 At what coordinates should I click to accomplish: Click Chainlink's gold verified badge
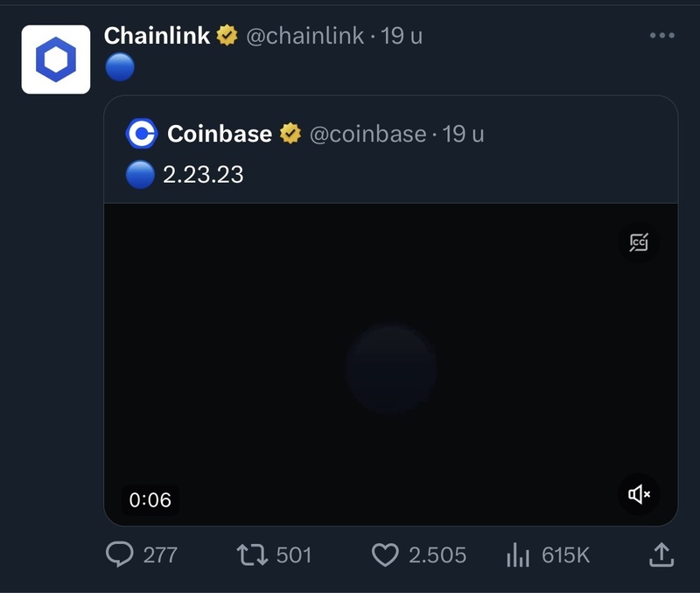pos(227,36)
